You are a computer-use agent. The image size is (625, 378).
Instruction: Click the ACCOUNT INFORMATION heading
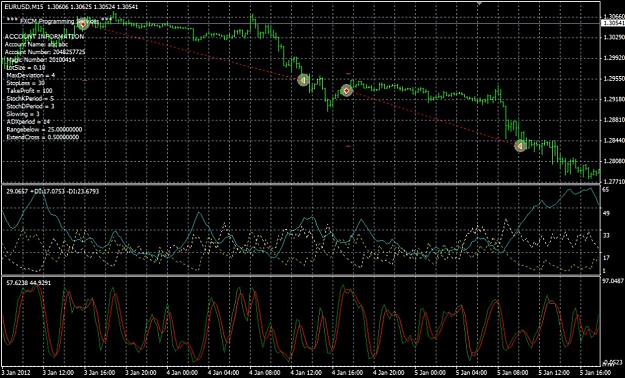[44, 37]
